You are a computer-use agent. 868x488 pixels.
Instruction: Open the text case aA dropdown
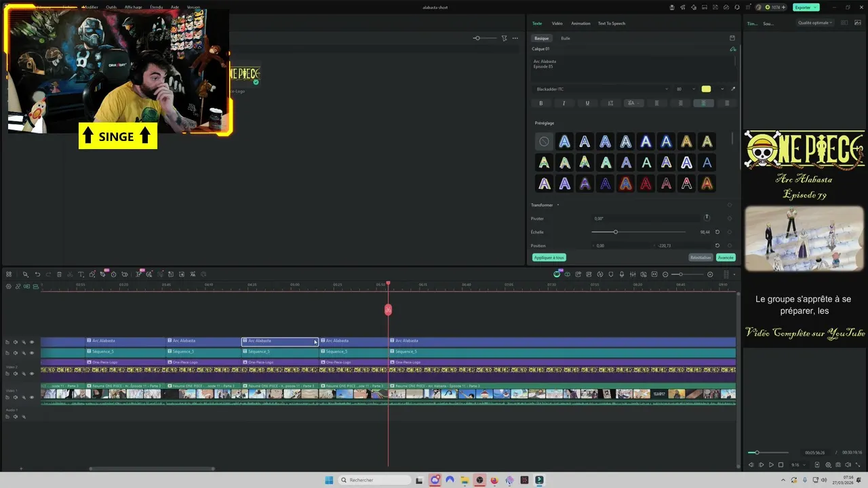pos(634,103)
